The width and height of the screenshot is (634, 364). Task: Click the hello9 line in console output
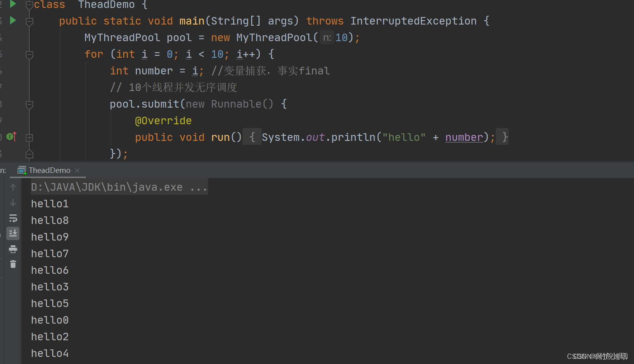(x=49, y=237)
